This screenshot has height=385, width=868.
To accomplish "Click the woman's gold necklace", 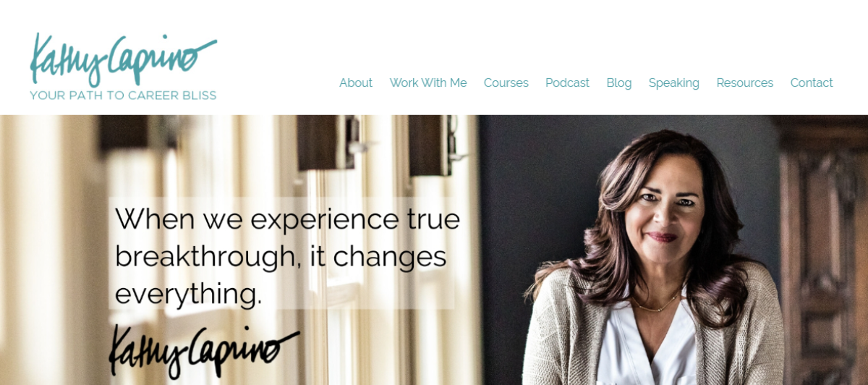I will tap(657, 303).
